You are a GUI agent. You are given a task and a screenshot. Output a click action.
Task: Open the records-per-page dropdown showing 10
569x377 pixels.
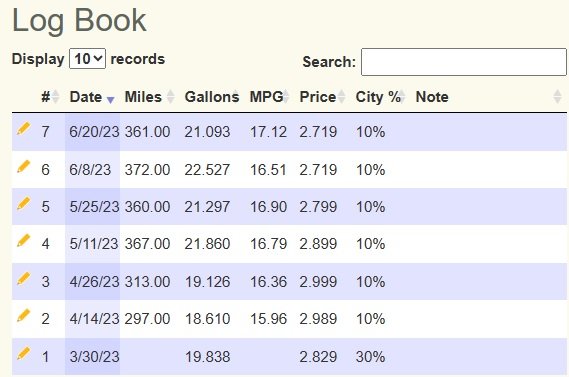pos(87,58)
